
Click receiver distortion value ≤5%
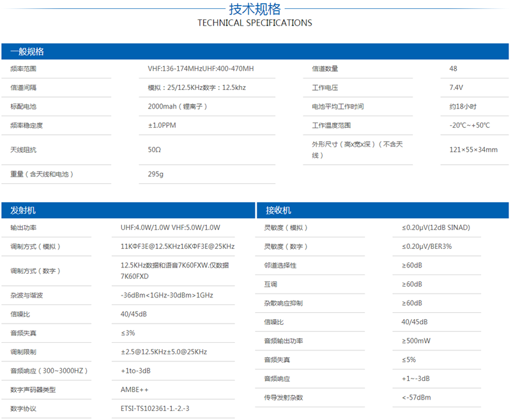click(409, 360)
